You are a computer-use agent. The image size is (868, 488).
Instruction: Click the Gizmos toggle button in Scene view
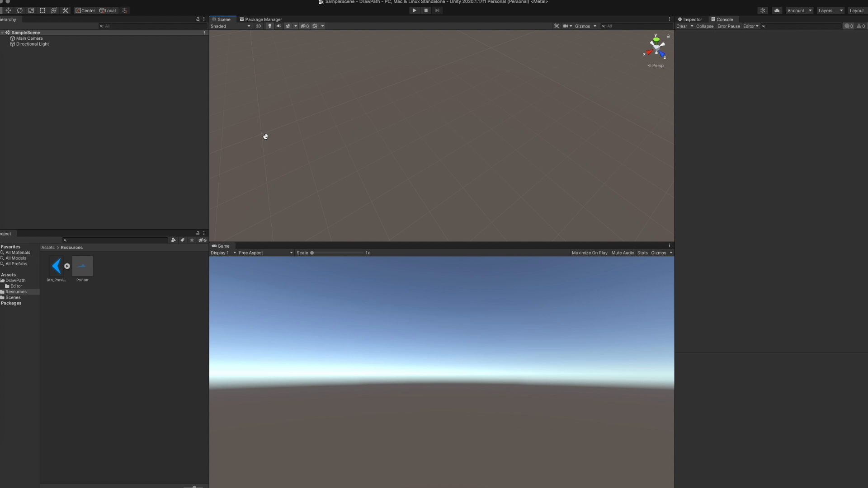tap(582, 26)
